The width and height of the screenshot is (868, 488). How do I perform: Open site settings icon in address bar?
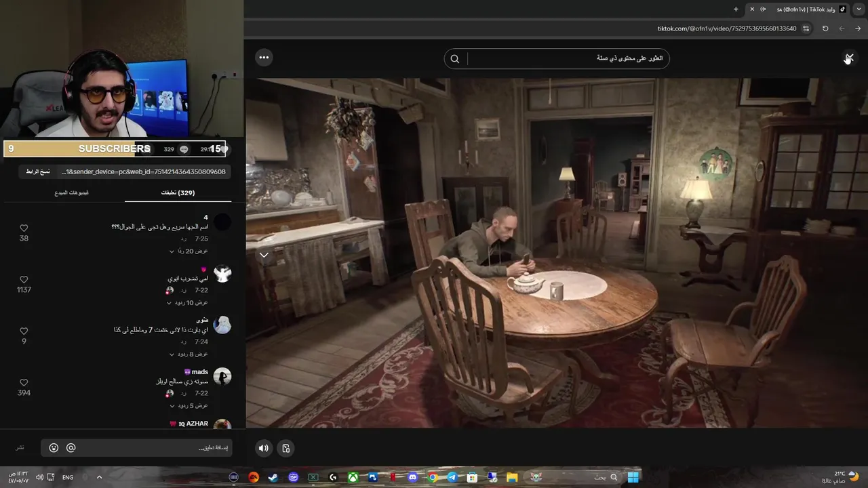click(806, 28)
